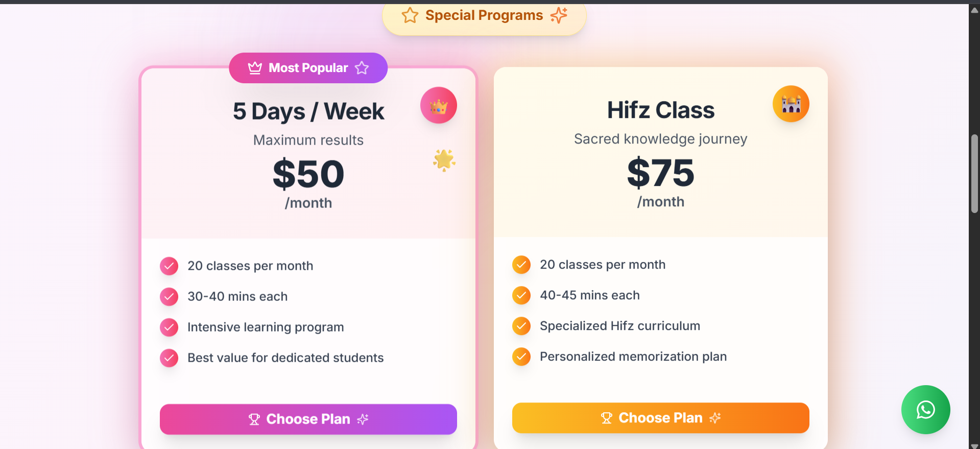This screenshot has height=449, width=980.
Task: Click pink checkmark beside Intensive learning program
Action: pyautogui.click(x=169, y=327)
